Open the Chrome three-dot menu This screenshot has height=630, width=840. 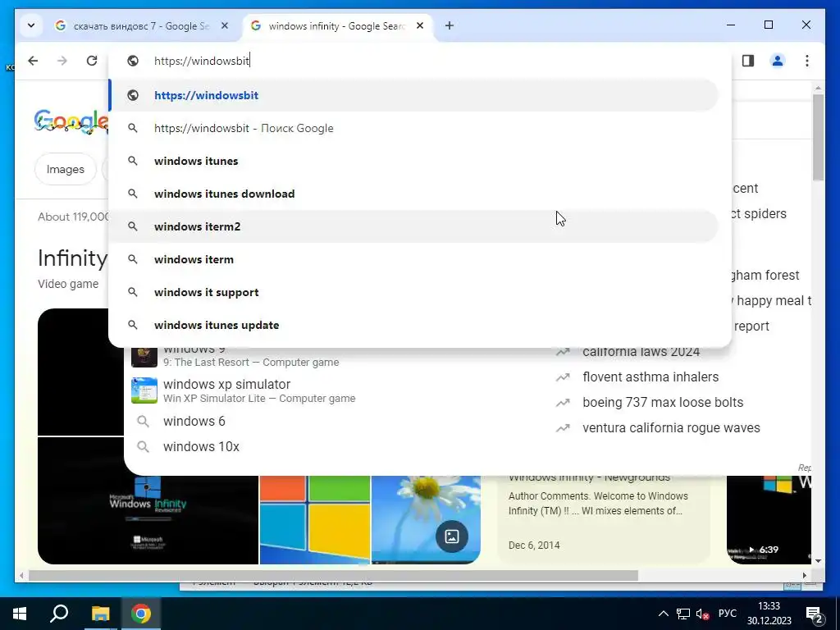(x=807, y=61)
